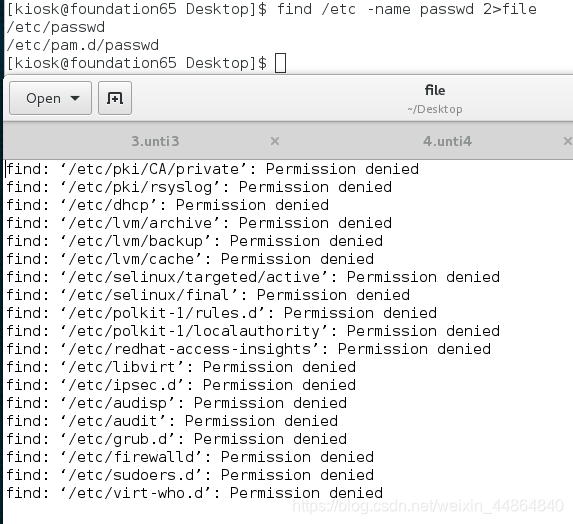Click the /etc/pam.d/passwd output line in terminal
Screen dimensions: 573x524
tap(83, 45)
